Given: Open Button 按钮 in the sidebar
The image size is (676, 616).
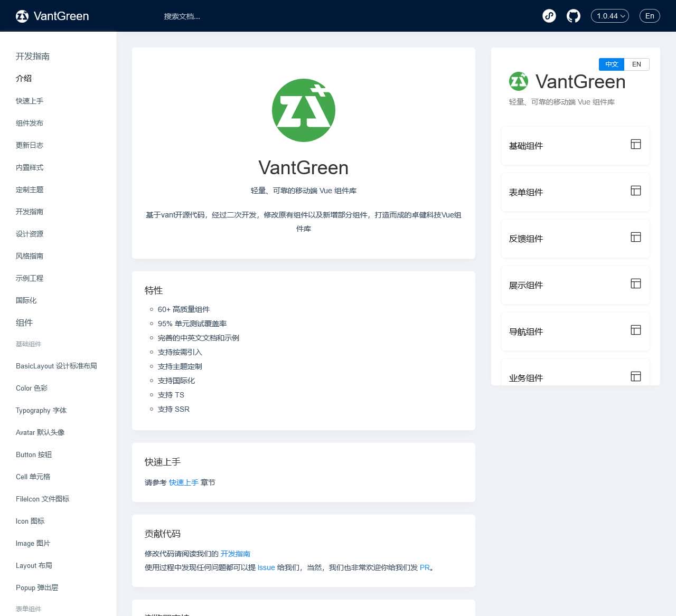Looking at the screenshot, I should (34, 454).
